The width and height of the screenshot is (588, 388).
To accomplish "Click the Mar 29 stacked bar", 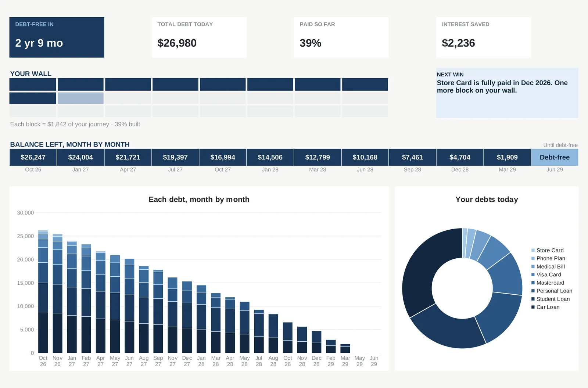I will tap(345, 348).
